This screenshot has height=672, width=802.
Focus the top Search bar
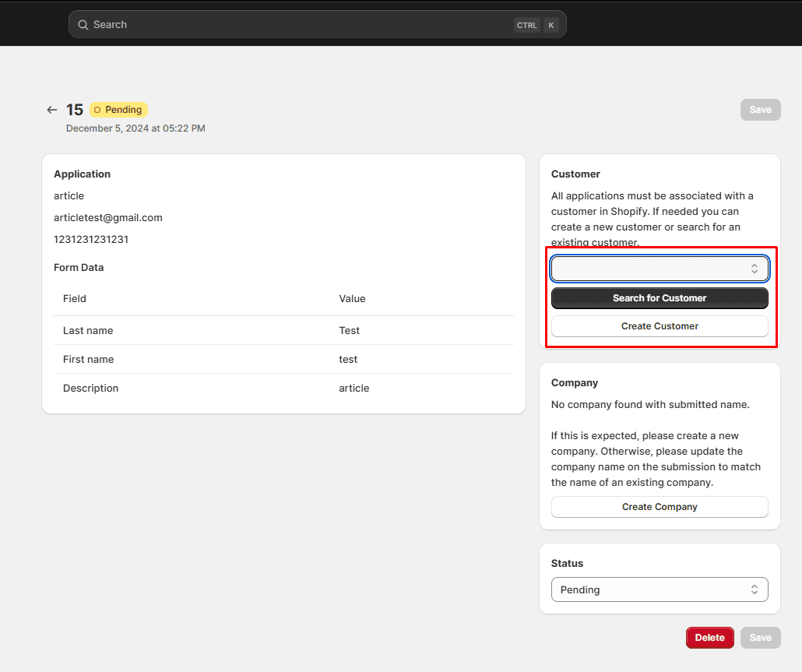click(x=317, y=25)
